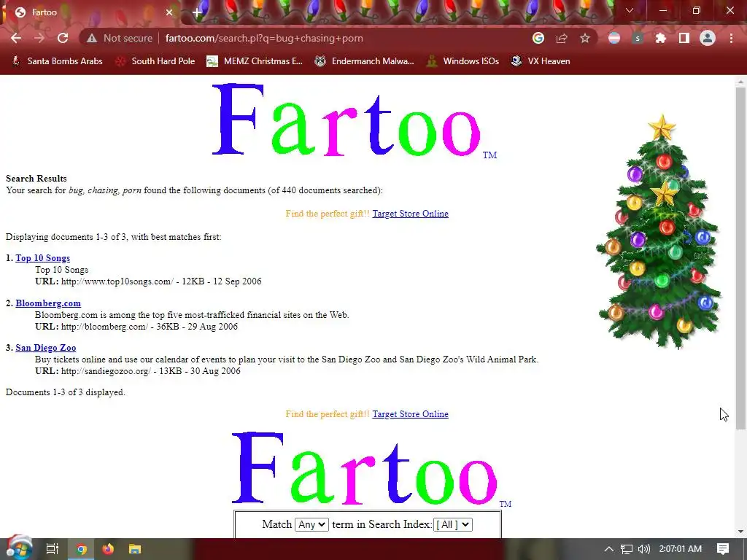Click the Christmas tree image
The width and height of the screenshot is (747, 560).
click(x=659, y=231)
